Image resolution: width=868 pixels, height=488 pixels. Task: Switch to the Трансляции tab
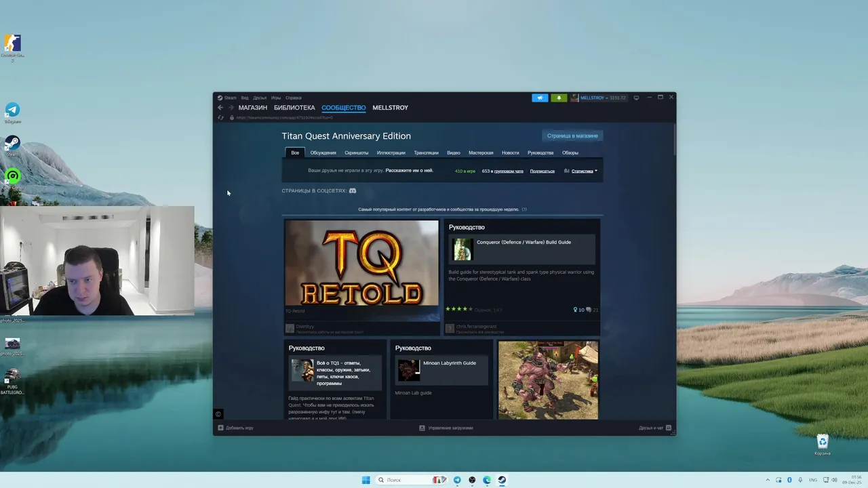coord(427,152)
